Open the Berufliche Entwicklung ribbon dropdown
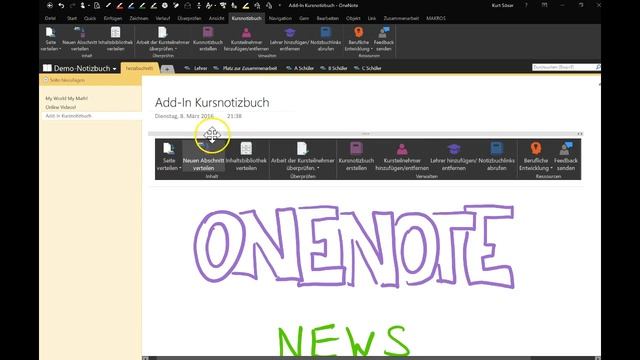This screenshot has height=360, width=640. point(358,39)
